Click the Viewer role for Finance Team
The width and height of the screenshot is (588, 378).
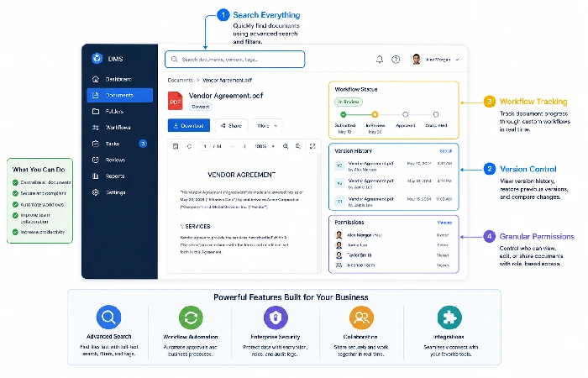point(443,265)
